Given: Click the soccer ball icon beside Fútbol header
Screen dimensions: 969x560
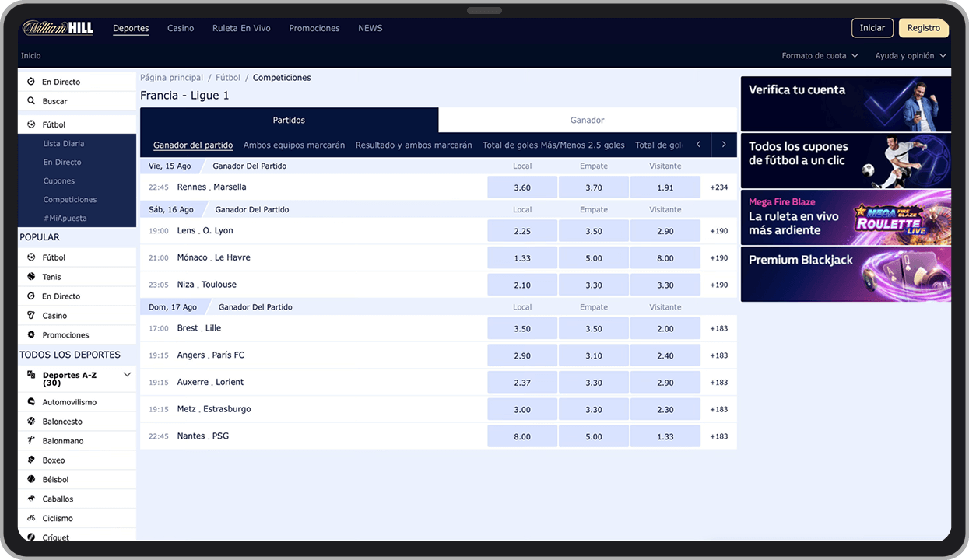Looking at the screenshot, I should coord(31,124).
